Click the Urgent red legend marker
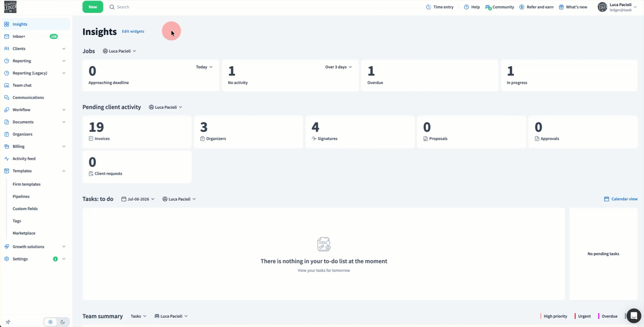The height and width of the screenshot is (327, 644). point(575,316)
